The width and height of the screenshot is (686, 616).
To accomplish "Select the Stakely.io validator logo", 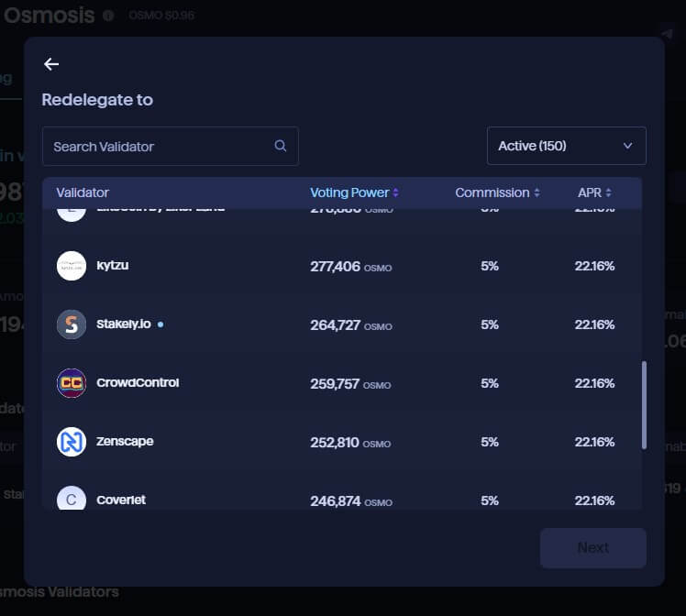I will 72,324.
